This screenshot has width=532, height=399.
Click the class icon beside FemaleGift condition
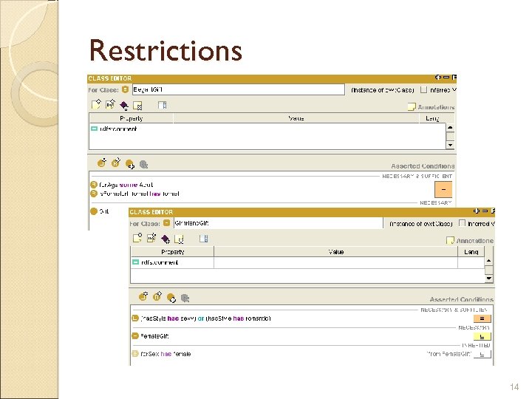pos(135,336)
